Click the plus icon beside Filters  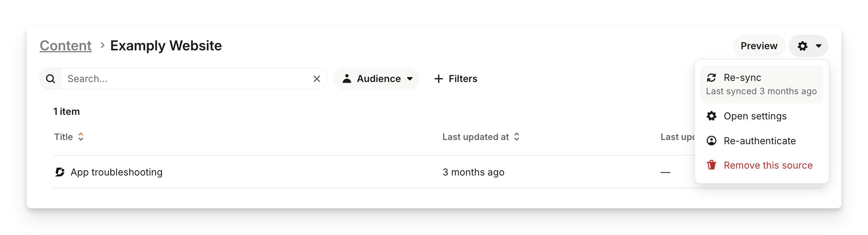pos(439,79)
